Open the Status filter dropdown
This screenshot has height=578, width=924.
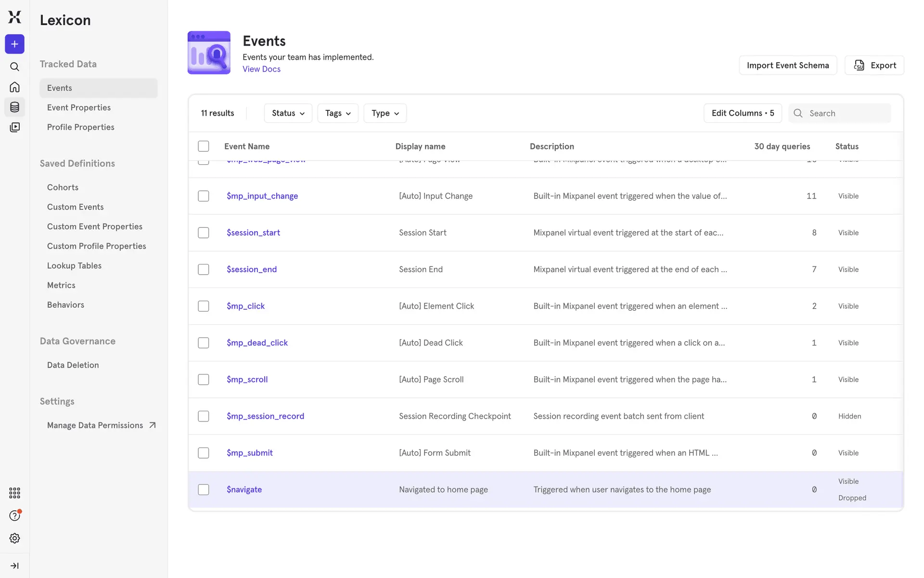pyautogui.click(x=288, y=113)
